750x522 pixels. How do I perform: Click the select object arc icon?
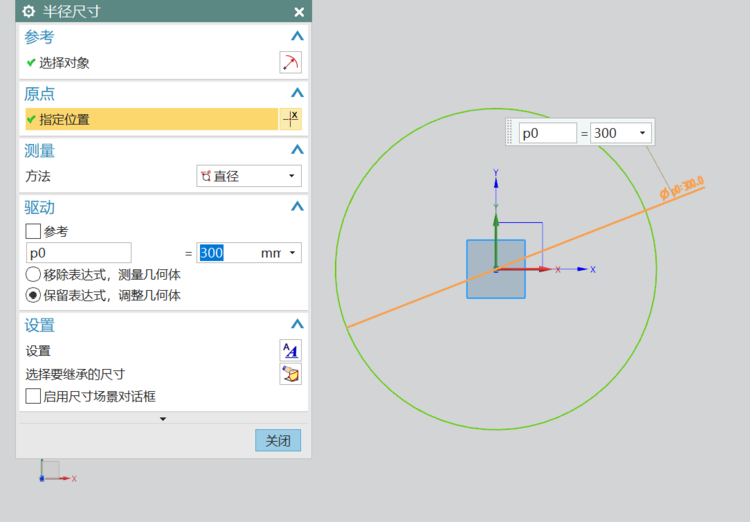pyautogui.click(x=290, y=63)
